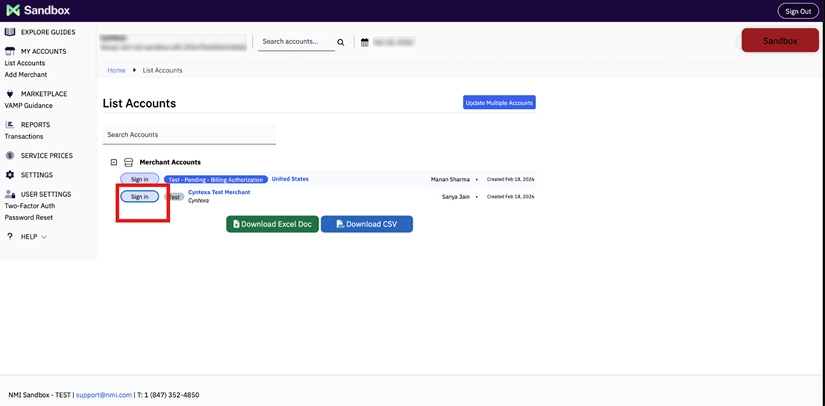
Task: Click the Marketplace plug icon
Action: click(x=9, y=94)
